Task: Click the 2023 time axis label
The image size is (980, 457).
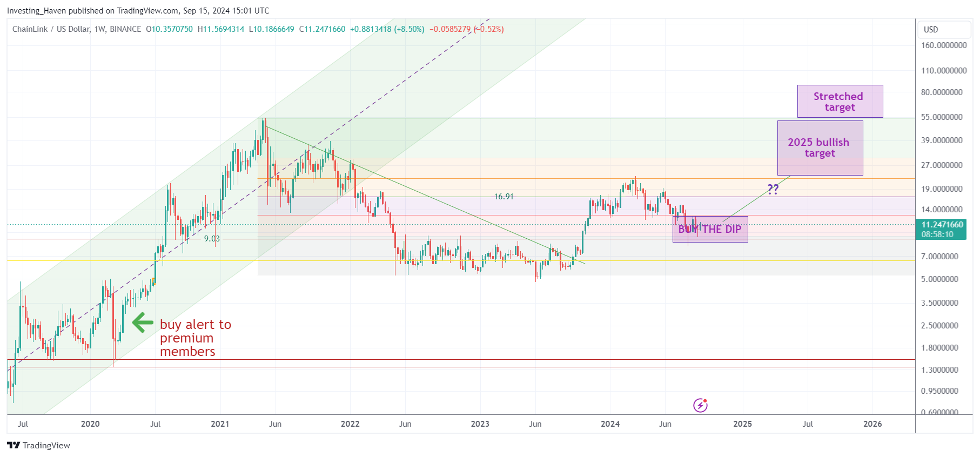Action: tap(480, 424)
